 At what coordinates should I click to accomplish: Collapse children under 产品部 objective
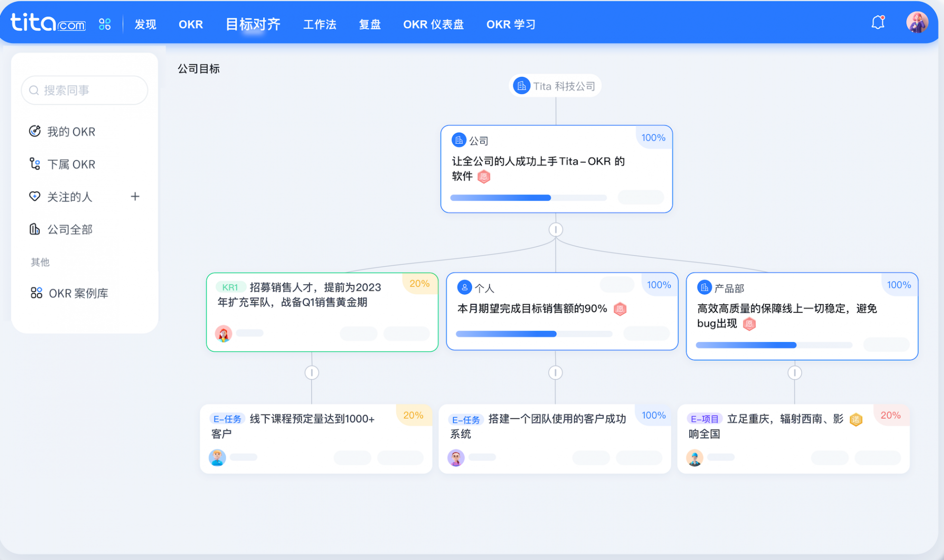[x=795, y=373]
